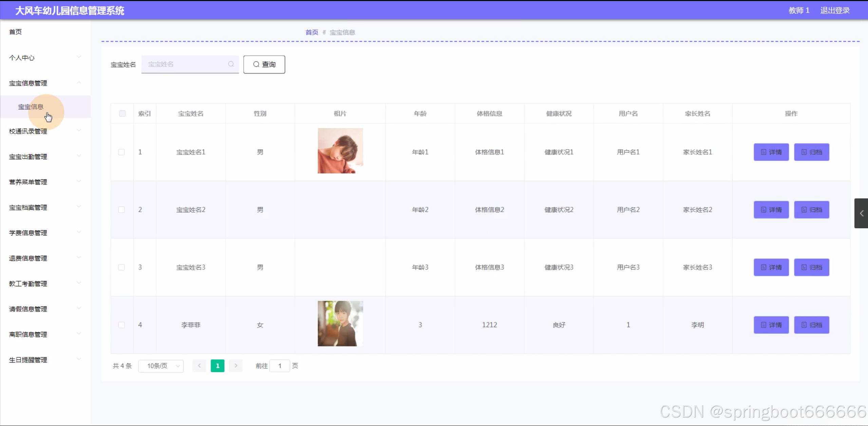The height and width of the screenshot is (426, 868).
Task: Select 宝宝信息 submenu item
Action: pos(31,107)
